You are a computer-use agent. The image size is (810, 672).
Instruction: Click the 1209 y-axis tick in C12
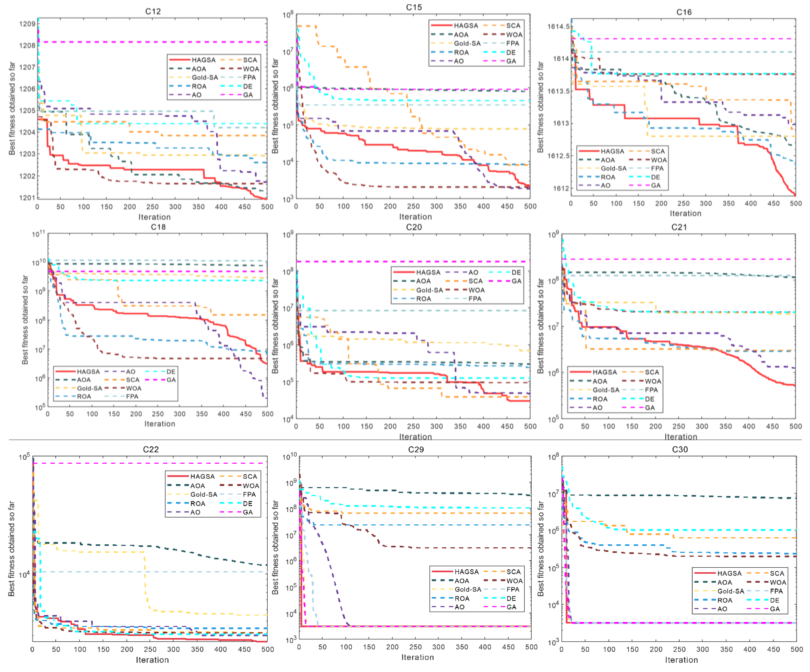pos(27,24)
